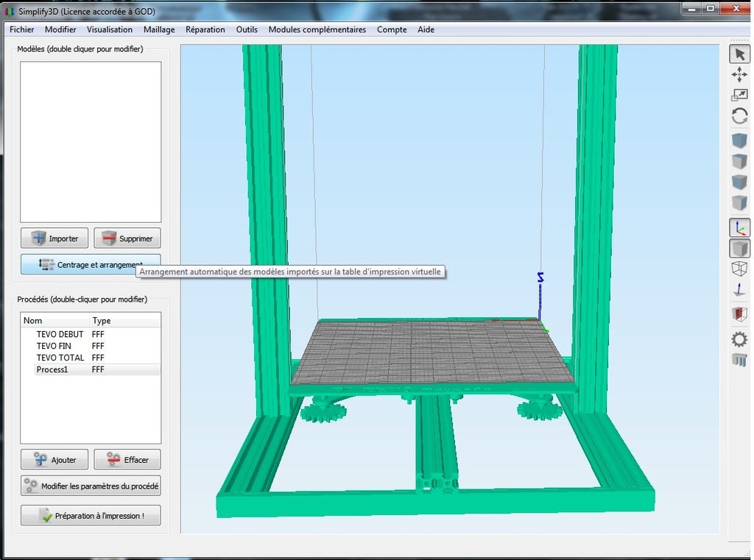Activate the move/translate models tool
Screen dimensions: 754x560
(x=739, y=74)
